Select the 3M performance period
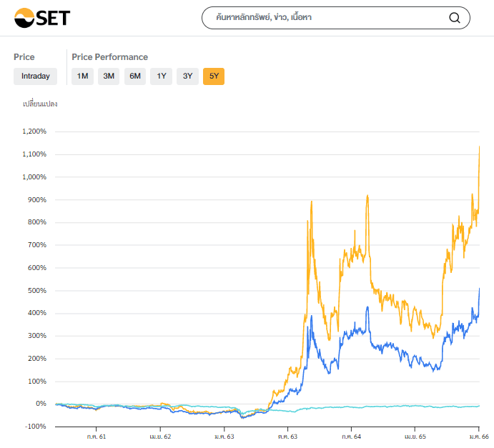This screenshot has width=494, height=448. [x=109, y=76]
